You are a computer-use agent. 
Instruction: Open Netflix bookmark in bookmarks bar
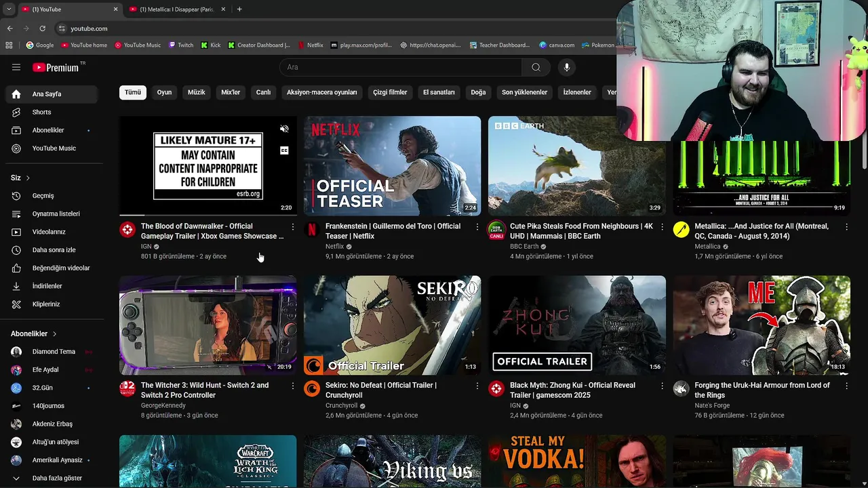tap(311, 45)
